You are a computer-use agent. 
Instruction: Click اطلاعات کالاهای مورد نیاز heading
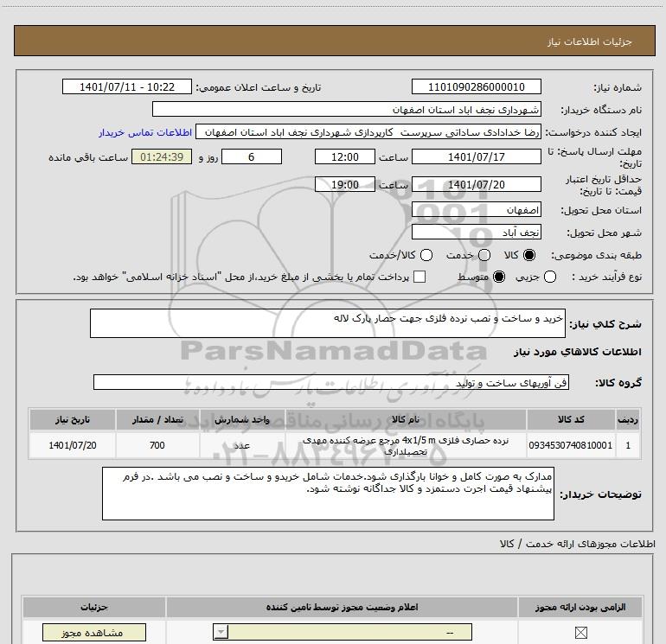(577, 352)
